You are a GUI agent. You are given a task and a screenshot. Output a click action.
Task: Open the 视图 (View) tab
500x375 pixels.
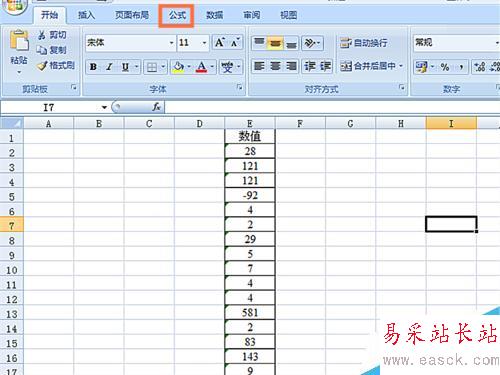[x=288, y=15]
